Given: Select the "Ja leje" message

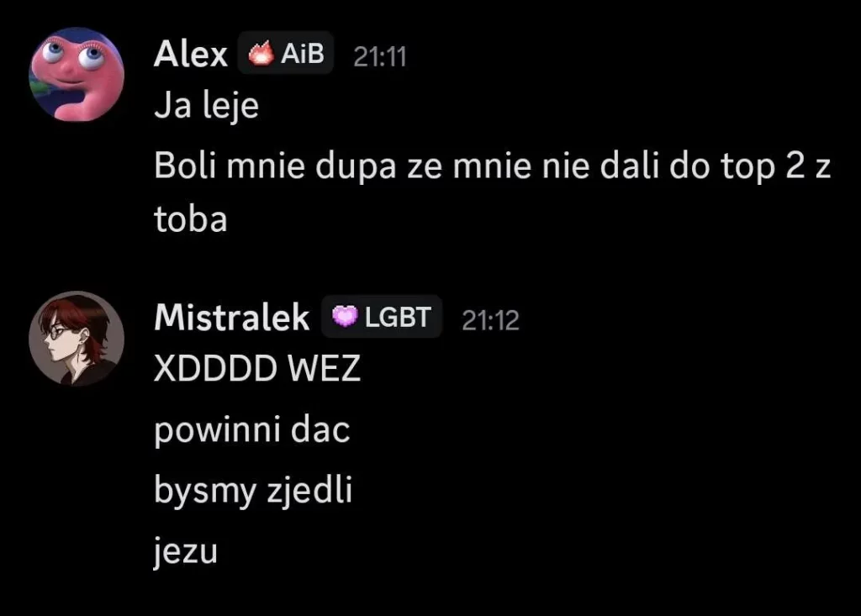Looking at the screenshot, I should click(x=207, y=105).
